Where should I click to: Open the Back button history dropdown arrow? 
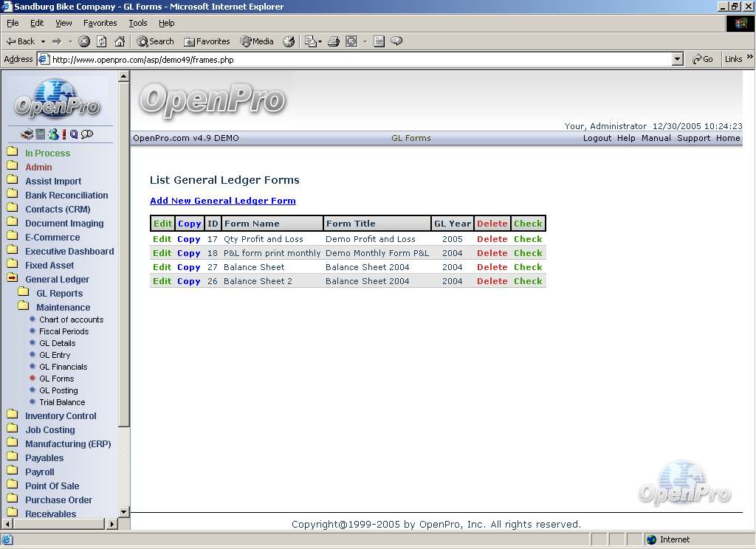[x=43, y=41]
